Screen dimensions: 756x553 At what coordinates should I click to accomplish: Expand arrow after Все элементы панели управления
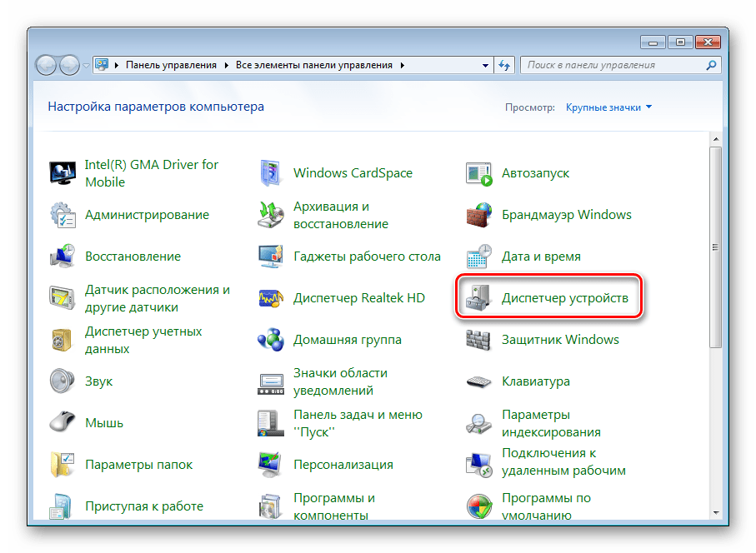coord(403,65)
